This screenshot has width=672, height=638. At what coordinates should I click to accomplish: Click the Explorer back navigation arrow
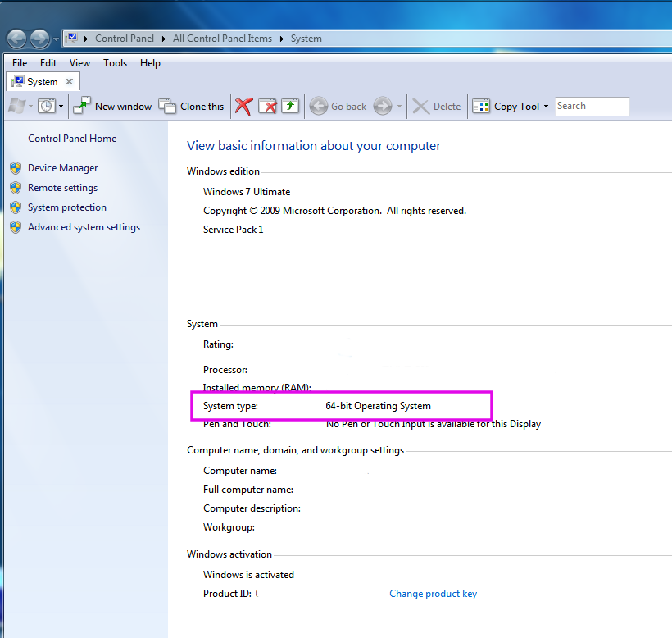16,39
